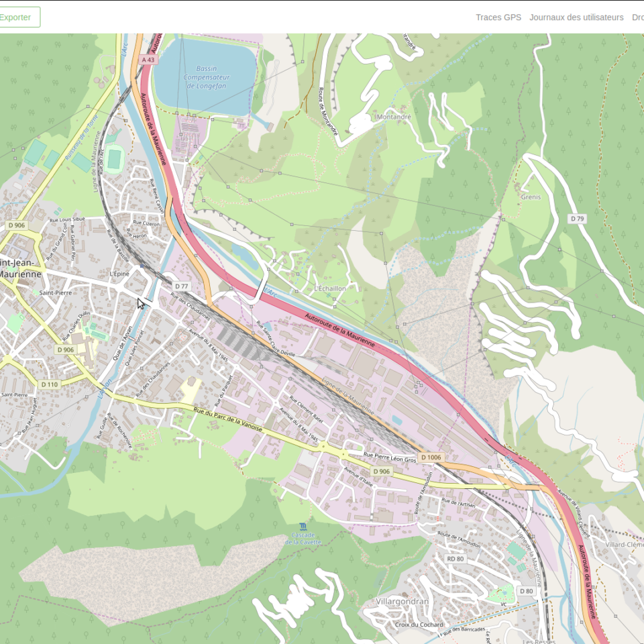Click the Cascade de la Cavette waterfall icon
This screenshot has height=644, width=644.
(x=304, y=525)
